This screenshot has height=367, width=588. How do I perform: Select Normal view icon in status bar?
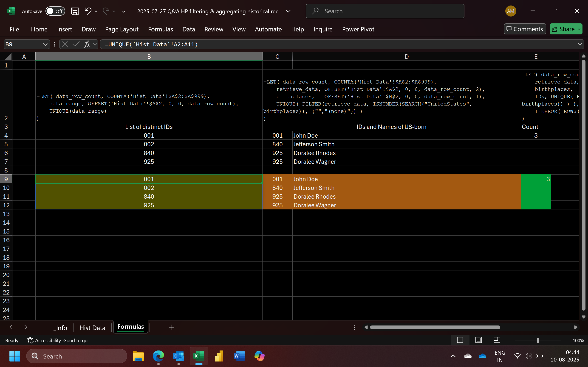coord(460,340)
